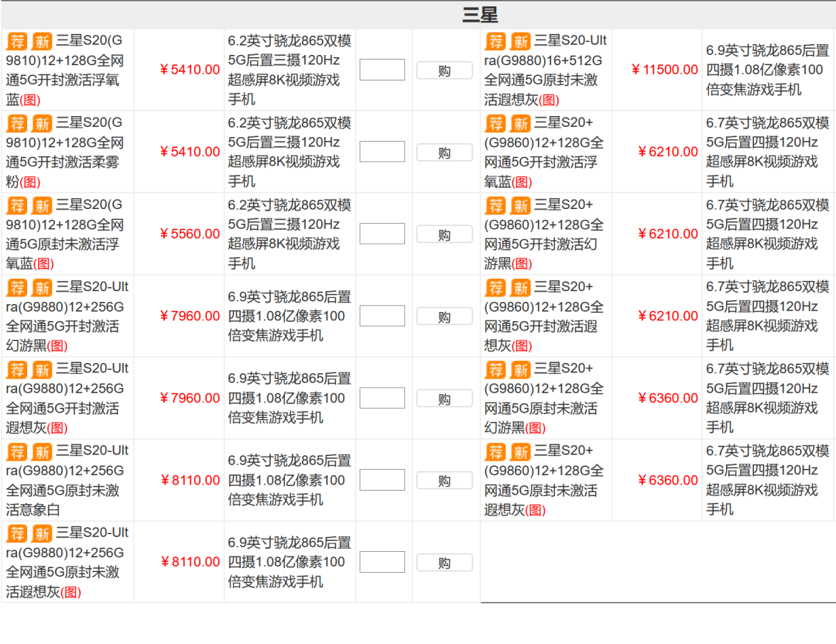Focus quantity box for S20 开封激活柔雾粉

pyautogui.click(x=382, y=152)
